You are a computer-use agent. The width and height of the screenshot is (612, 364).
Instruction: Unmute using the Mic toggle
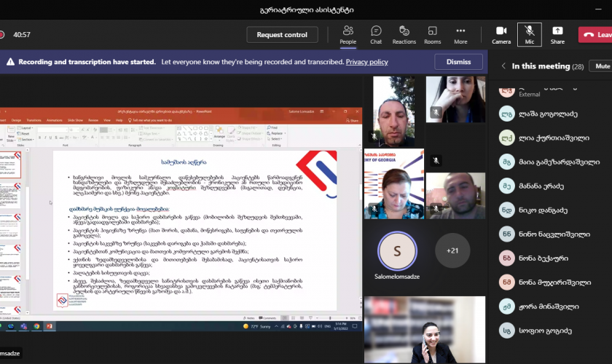(x=529, y=34)
